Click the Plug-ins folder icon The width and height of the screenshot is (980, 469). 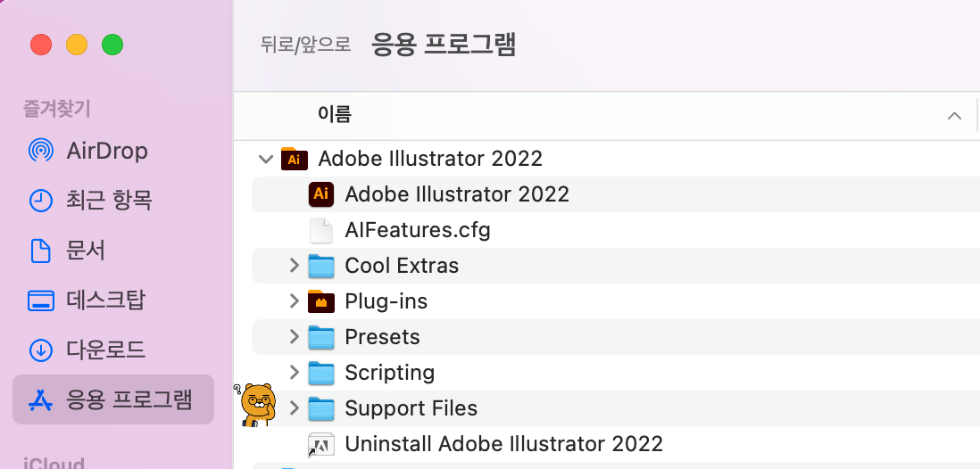[321, 301]
